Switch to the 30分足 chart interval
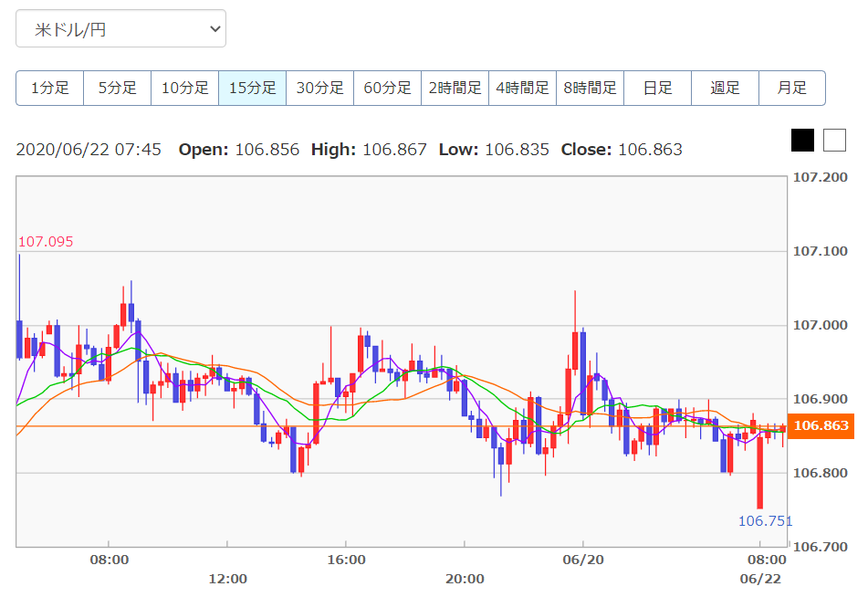Image resolution: width=868 pixels, height=597 pixels. coord(320,88)
